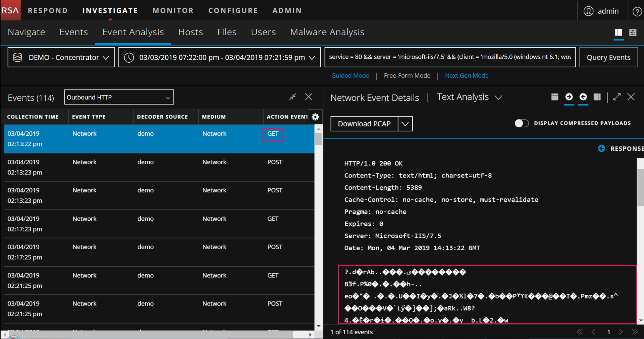The height and width of the screenshot is (339, 644).
Task: Click the help question mark icon
Action: [x=637, y=11]
